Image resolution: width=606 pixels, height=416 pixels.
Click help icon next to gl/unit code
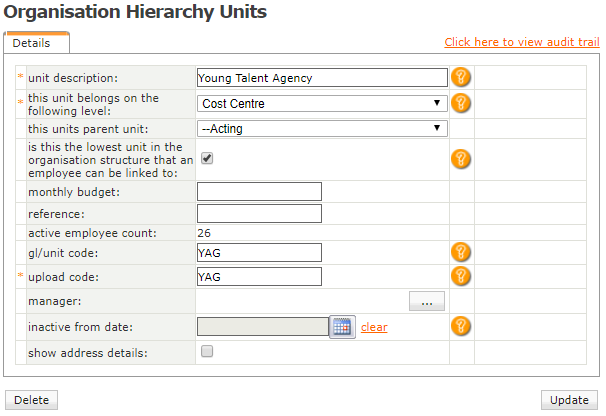pyautogui.click(x=461, y=252)
